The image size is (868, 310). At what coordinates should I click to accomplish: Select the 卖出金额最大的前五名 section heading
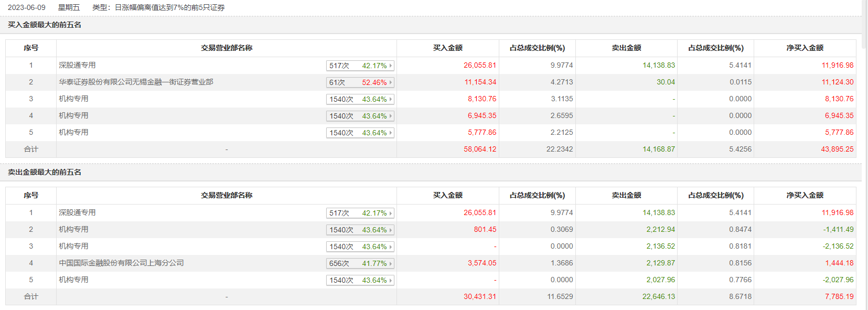click(x=45, y=172)
